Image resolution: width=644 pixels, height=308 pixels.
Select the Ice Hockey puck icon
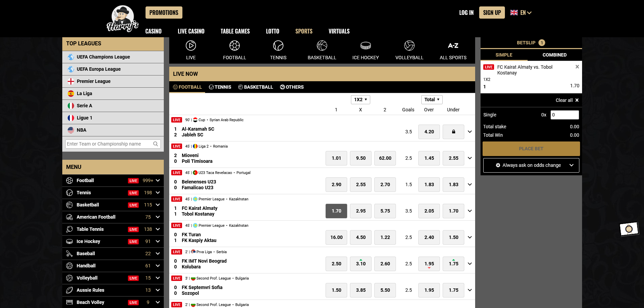(x=365, y=46)
